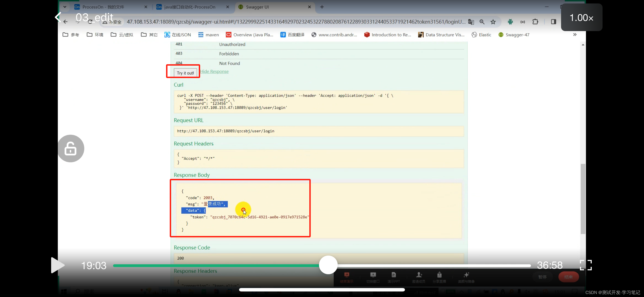Click the 分享直播 meeting icon
The height and width of the screenshot is (297, 644).
point(439,277)
